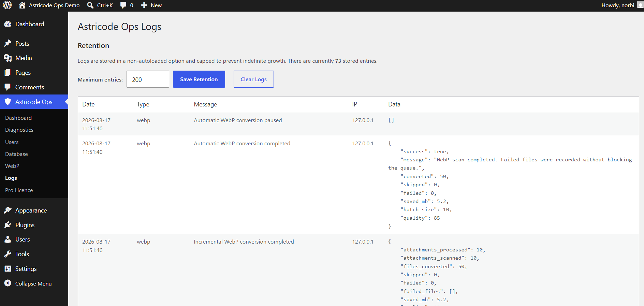
Task: Select 'Automatic WebP conversion completed' message
Action: (242, 144)
